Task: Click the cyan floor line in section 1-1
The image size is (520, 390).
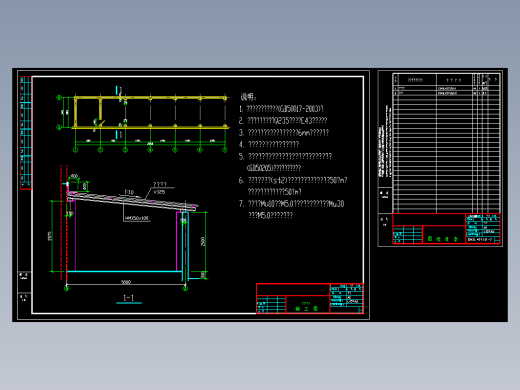Action: click(124, 271)
